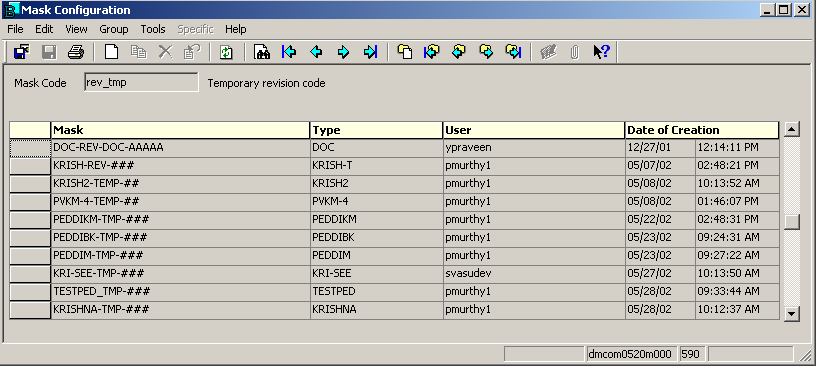Open Find using the binoculars icon
This screenshot has height=366, width=816.
pyautogui.click(x=262, y=52)
